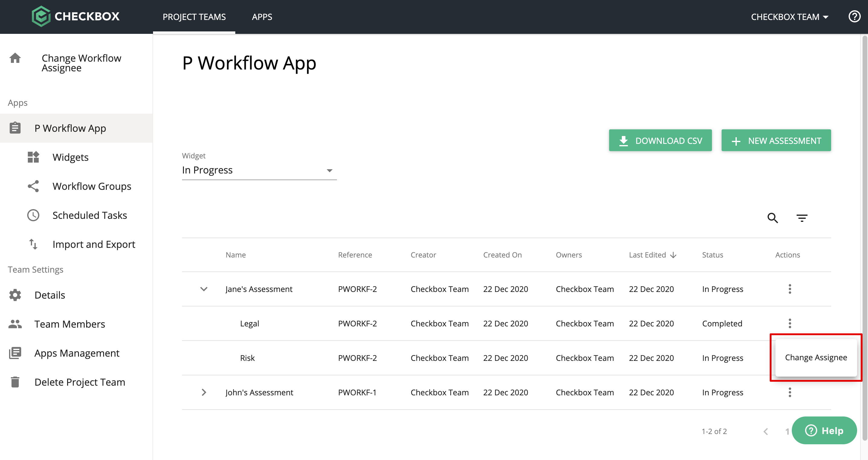Open actions menu for John's Assessment row
The width and height of the screenshot is (868, 460).
[790, 392]
